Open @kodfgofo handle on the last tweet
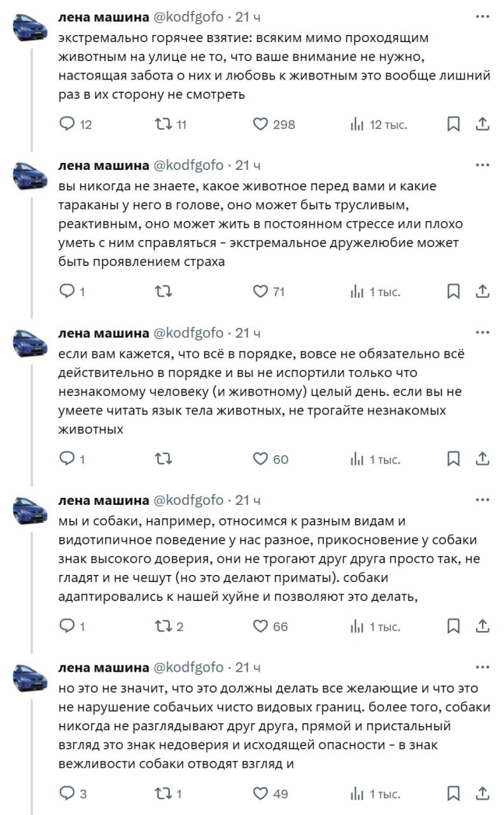Image resolution: width=504 pixels, height=815 pixels. coord(188,667)
